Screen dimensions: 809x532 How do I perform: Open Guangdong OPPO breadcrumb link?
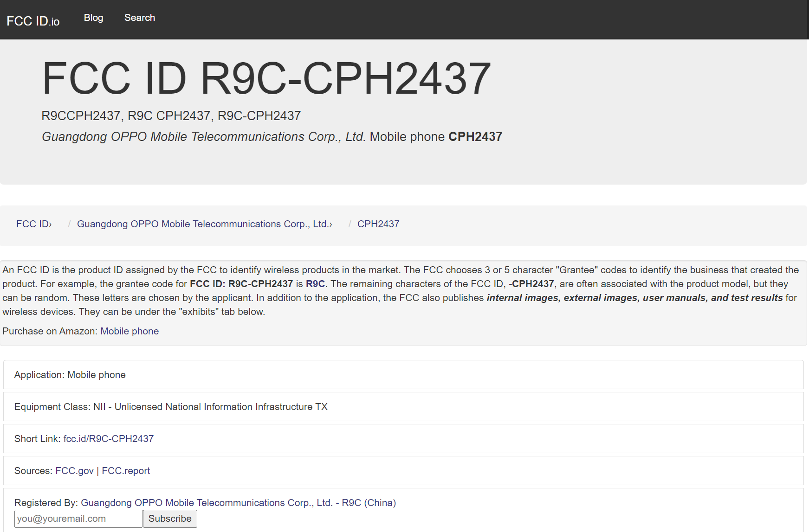click(205, 224)
